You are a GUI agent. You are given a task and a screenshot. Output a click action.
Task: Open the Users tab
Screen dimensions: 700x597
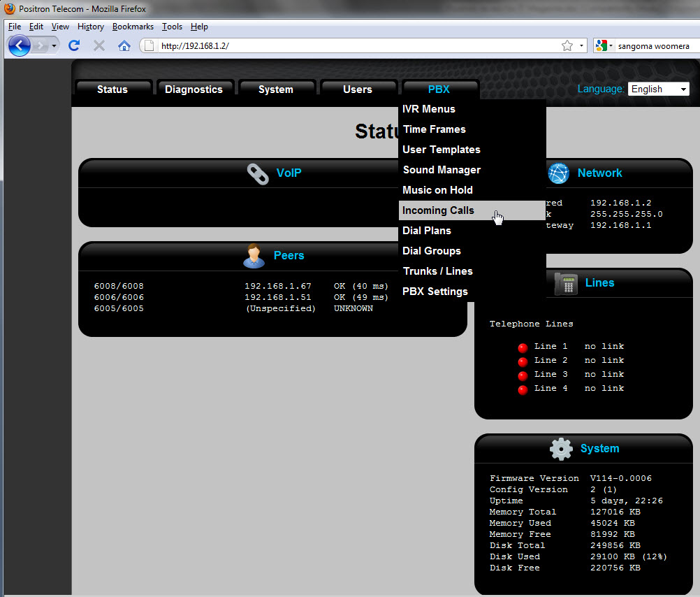tap(357, 89)
